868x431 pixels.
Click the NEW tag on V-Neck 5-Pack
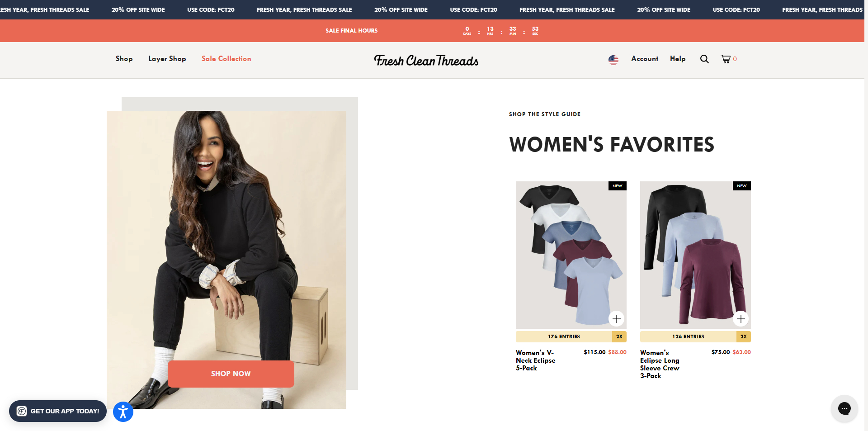(x=618, y=186)
